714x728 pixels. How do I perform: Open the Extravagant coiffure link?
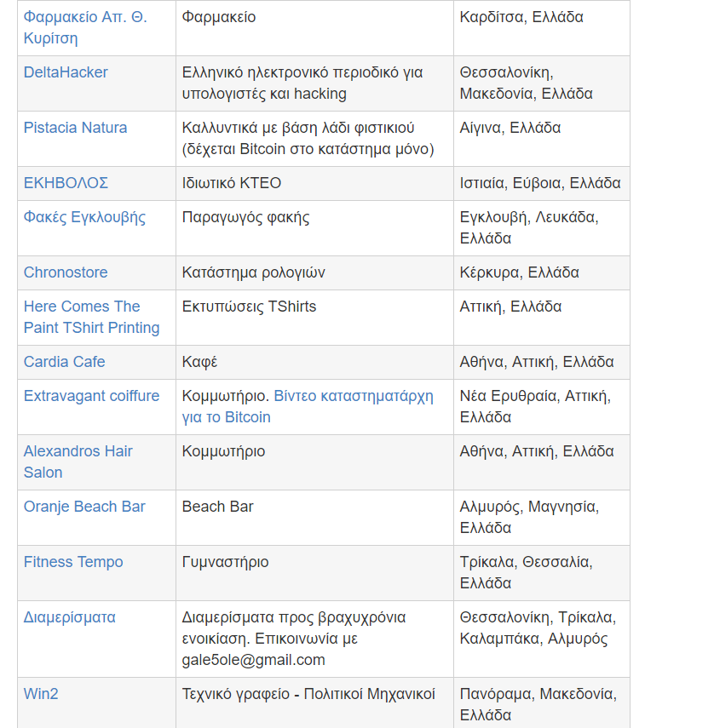coord(91,396)
